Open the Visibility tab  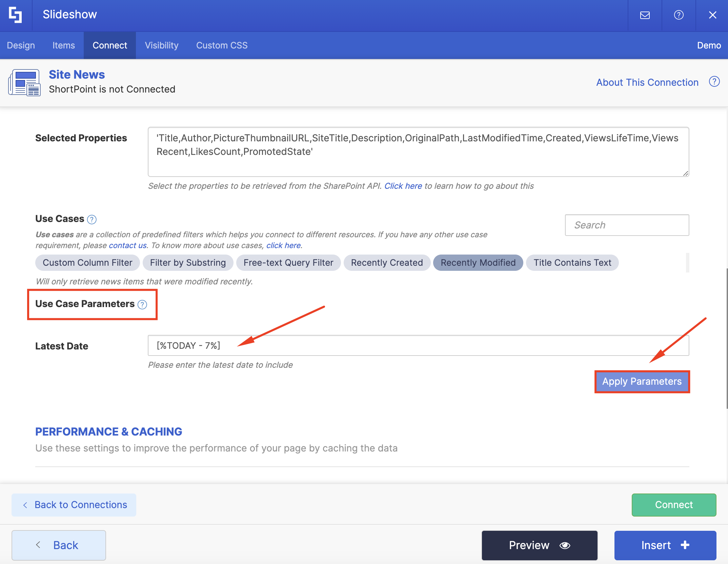coord(161,45)
